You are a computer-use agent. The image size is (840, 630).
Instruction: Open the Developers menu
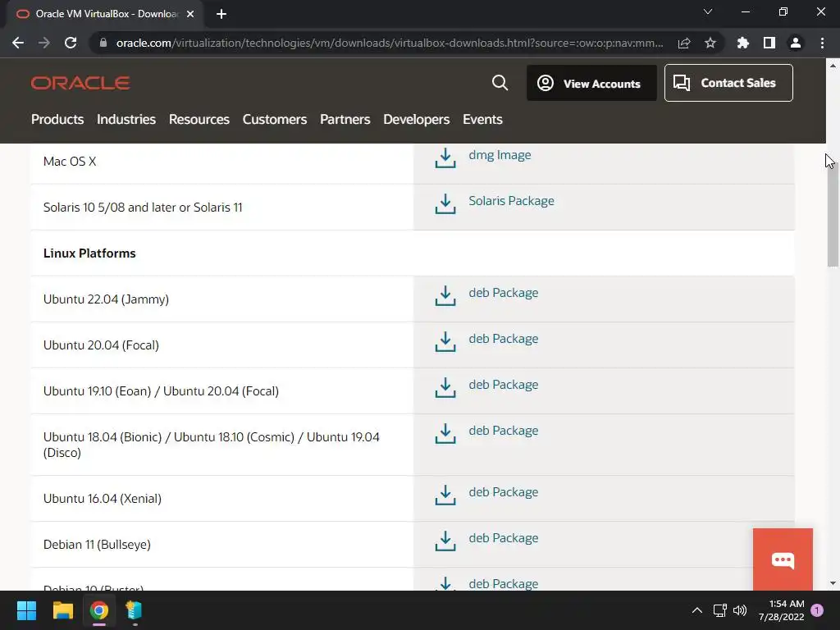point(416,119)
